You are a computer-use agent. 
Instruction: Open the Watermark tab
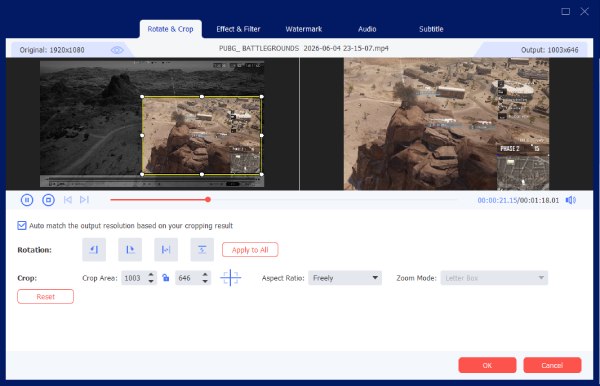click(303, 29)
